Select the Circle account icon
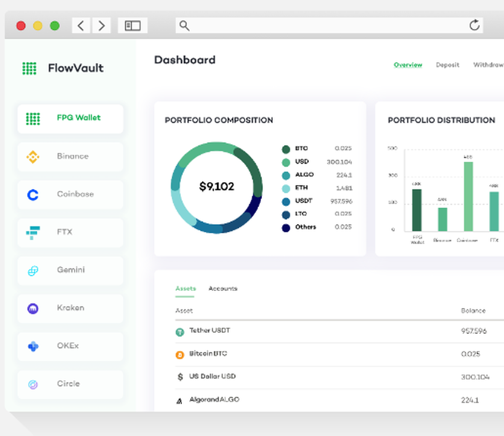 point(33,384)
